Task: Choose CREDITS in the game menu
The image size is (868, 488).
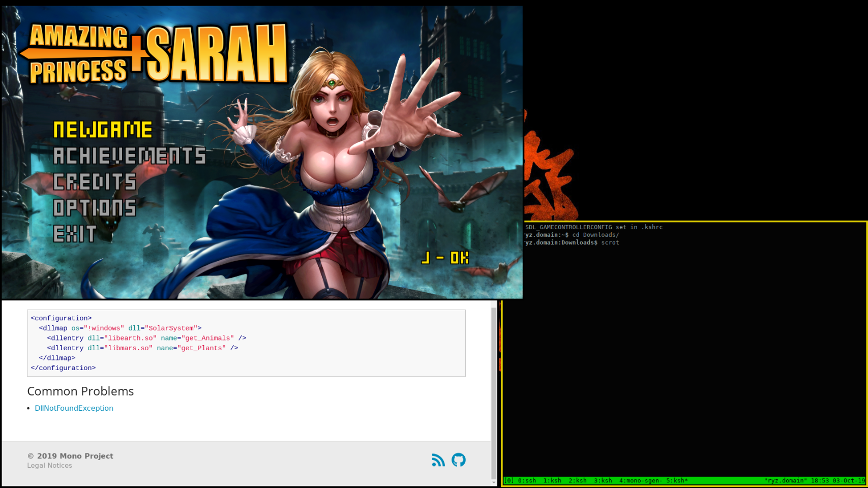Action: [x=95, y=182]
